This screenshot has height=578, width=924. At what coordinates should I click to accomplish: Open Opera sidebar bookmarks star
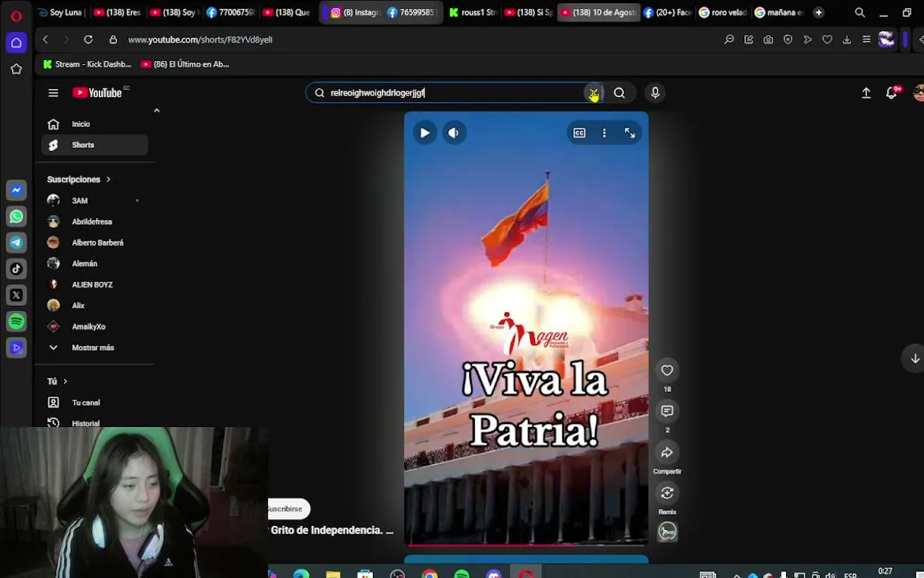tap(16, 69)
